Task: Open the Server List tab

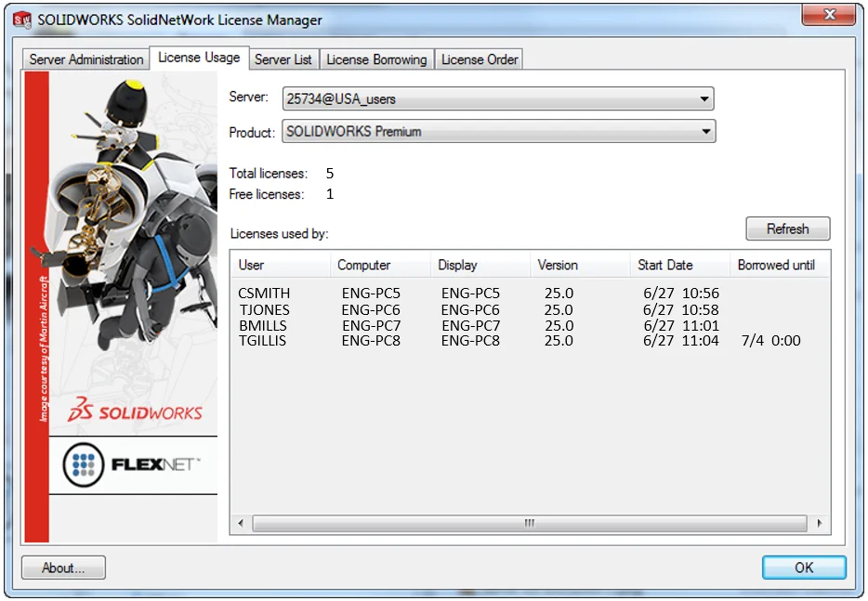Action: [x=283, y=59]
